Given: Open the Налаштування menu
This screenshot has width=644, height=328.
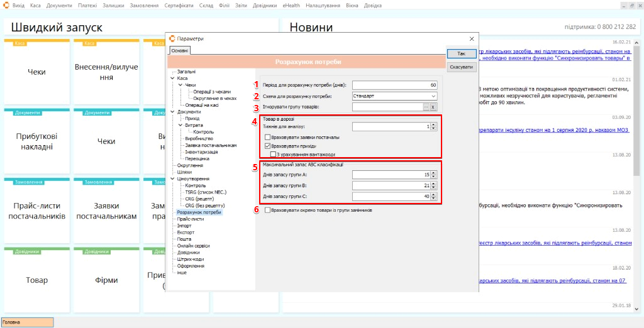Looking at the screenshot, I should click(x=323, y=6).
